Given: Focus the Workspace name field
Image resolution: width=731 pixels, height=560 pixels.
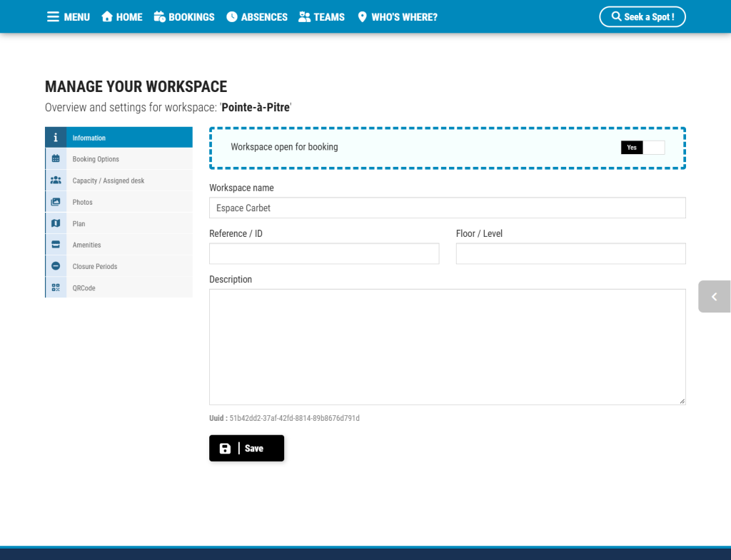Looking at the screenshot, I should [447, 208].
